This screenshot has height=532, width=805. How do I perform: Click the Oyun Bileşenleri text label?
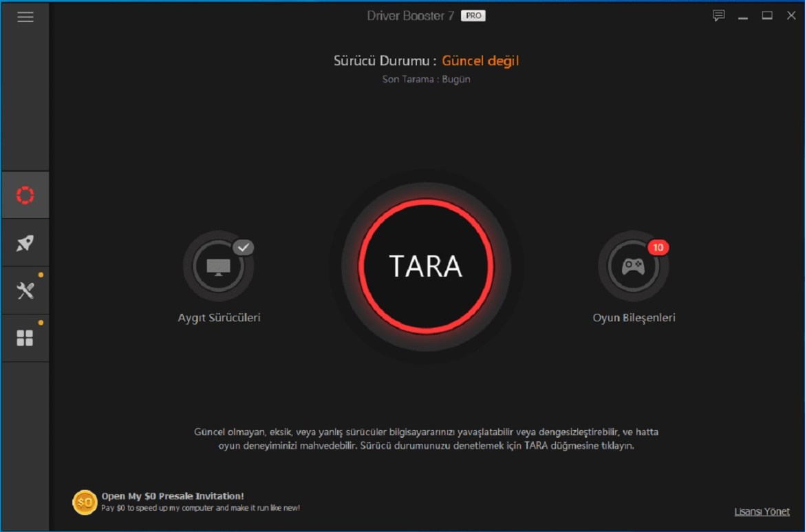coord(634,318)
